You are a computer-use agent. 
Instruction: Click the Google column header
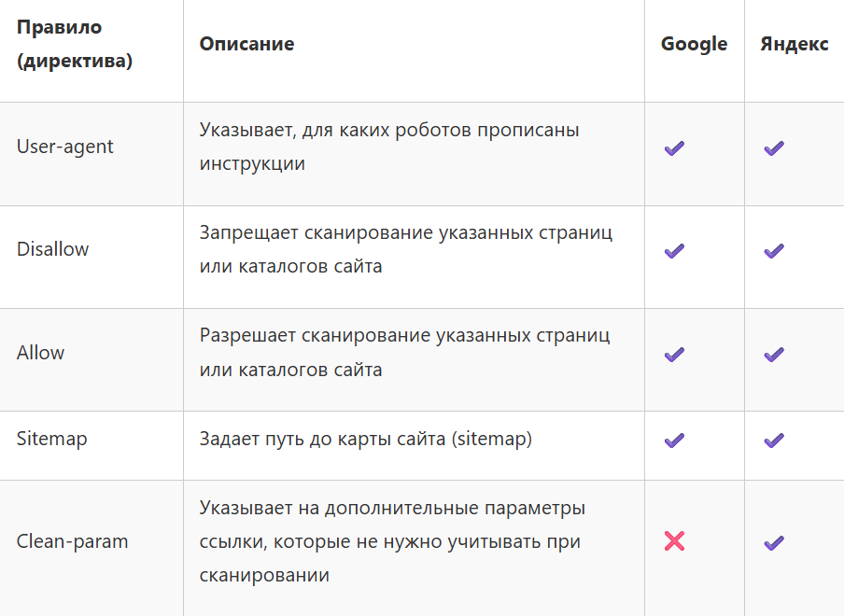[x=694, y=45]
